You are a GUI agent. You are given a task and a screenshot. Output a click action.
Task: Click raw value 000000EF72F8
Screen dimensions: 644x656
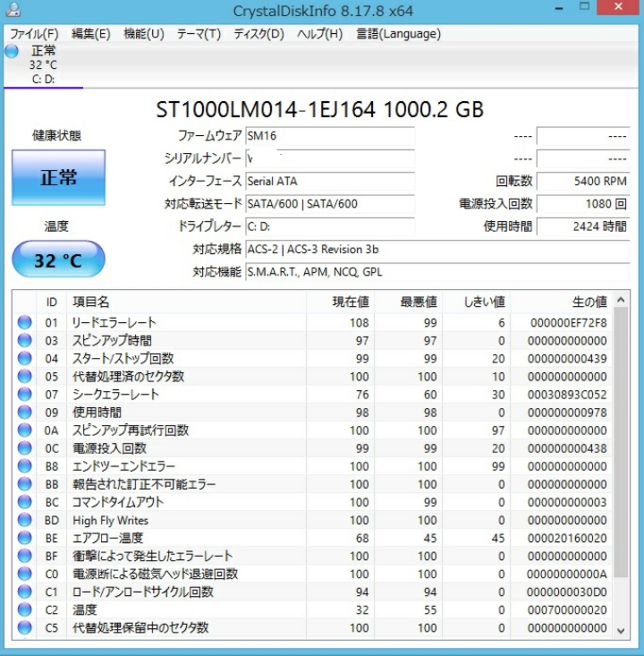(x=568, y=323)
